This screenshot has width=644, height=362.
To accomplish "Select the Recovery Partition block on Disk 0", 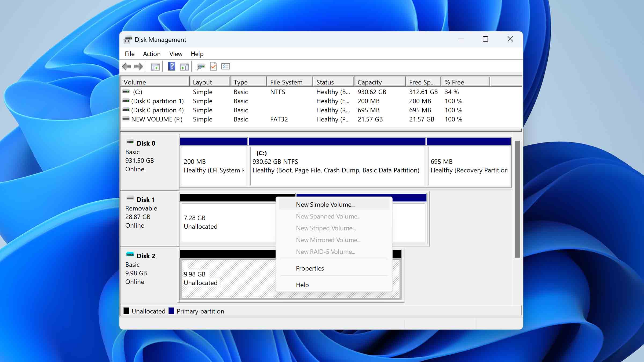I will 469,166.
